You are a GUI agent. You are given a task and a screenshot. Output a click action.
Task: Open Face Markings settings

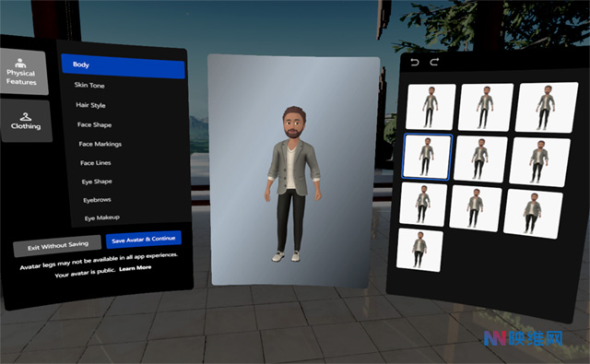coord(100,144)
